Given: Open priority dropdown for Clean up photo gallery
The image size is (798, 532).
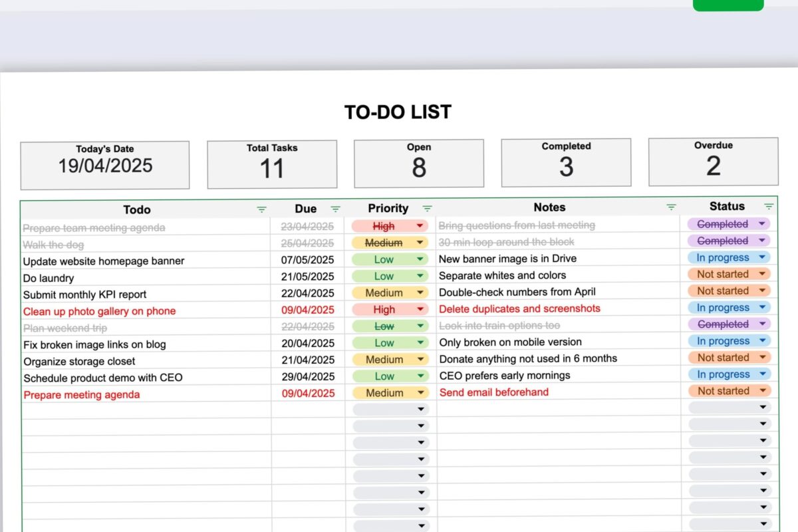Looking at the screenshot, I should (x=419, y=309).
